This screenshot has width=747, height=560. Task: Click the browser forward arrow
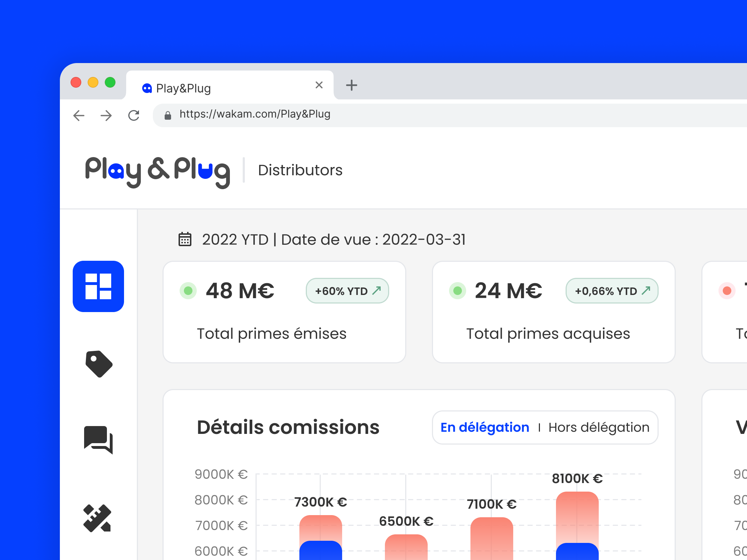(106, 115)
